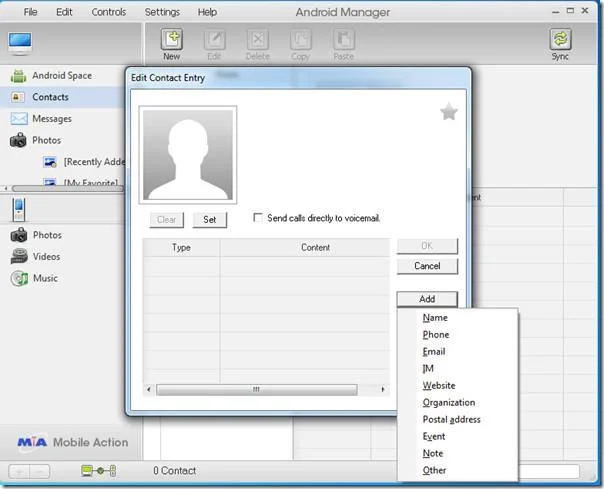Click the dialog's horizontal scrollbar thumb
Screen dimensions: 604x489
(x=257, y=390)
